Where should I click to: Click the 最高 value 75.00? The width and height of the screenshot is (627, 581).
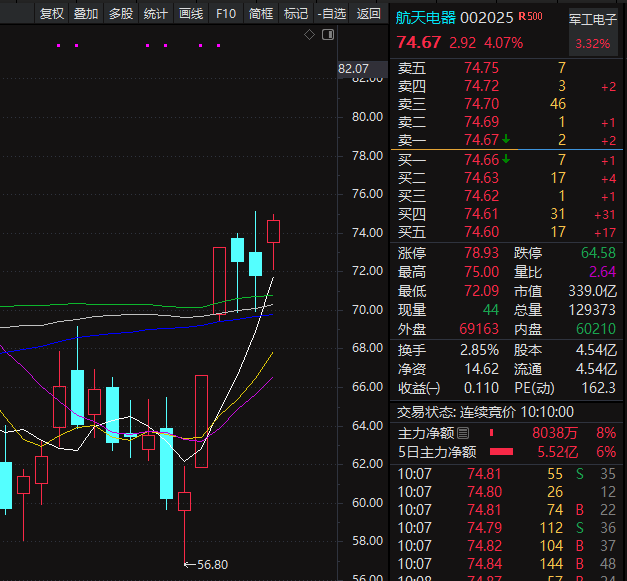481,272
